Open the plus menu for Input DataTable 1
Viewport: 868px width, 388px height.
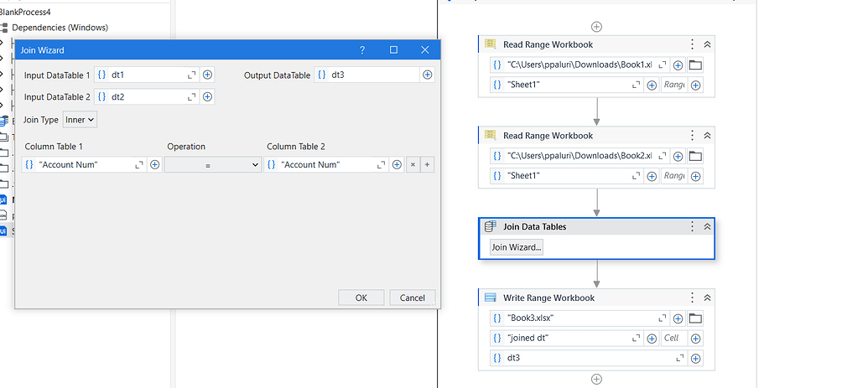(207, 75)
